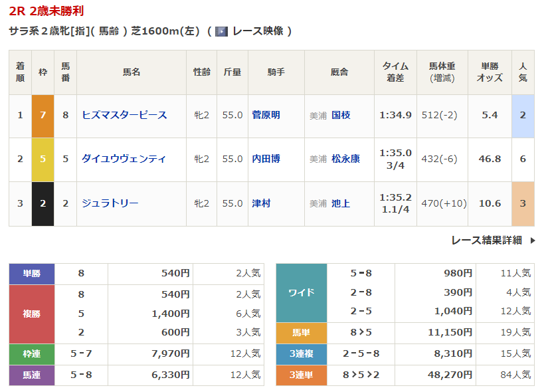Click the orange frame 7 color box
Image resolution: width=546 pixels, height=392 pixels.
coord(43,115)
